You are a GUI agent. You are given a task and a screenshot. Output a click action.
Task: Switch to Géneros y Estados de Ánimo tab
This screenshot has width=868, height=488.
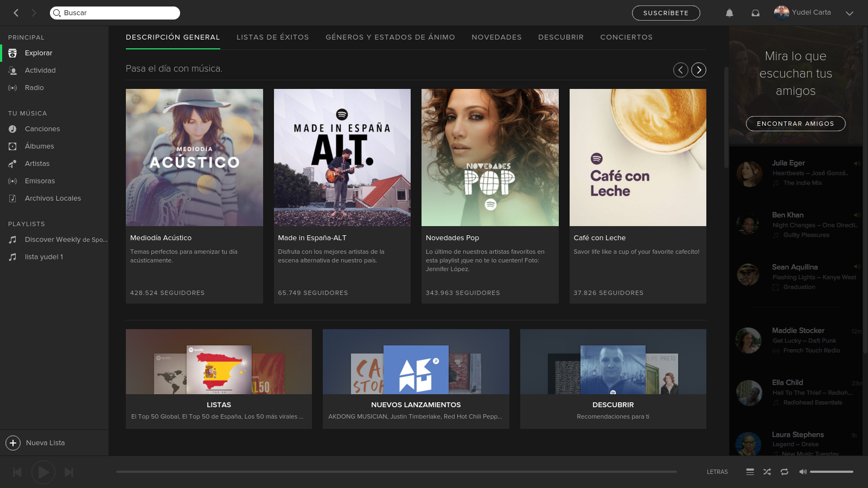tap(390, 37)
